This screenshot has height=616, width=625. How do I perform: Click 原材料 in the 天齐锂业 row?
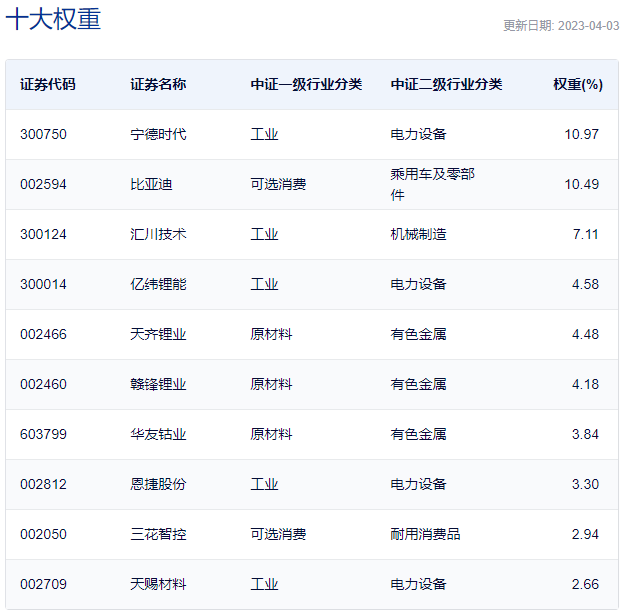click(x=271, y=335)
